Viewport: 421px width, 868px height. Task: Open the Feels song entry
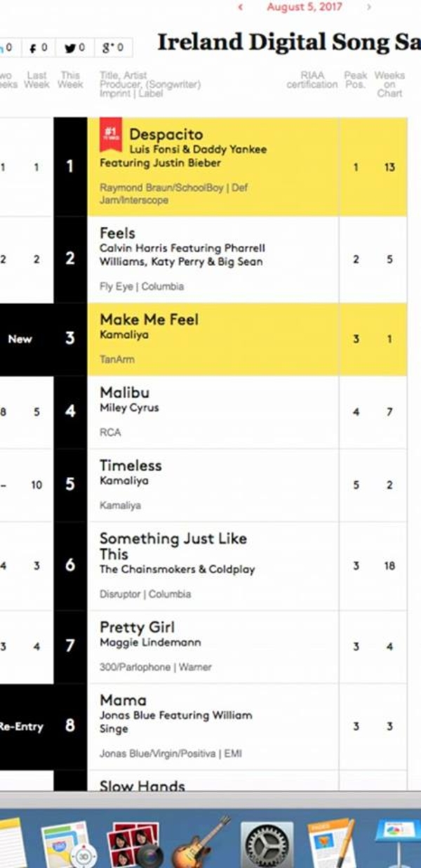pyautogui.click(x=117, y=233)
